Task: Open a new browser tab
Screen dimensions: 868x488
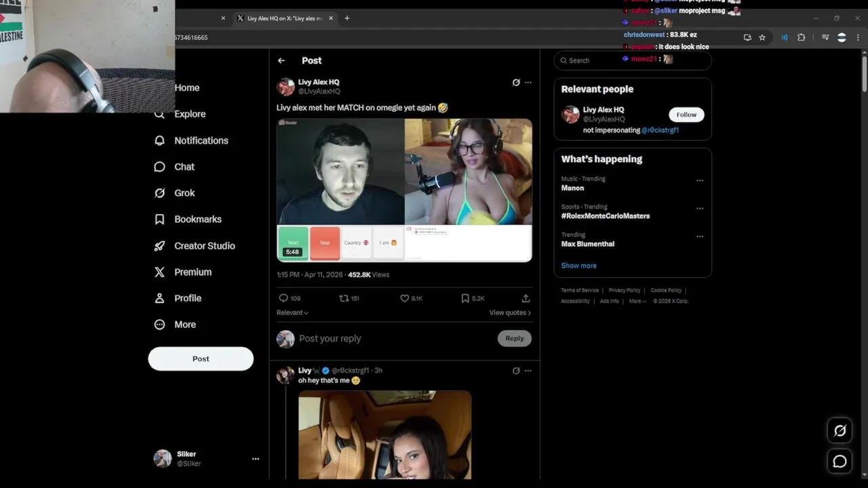Action: tap(347, 18)
